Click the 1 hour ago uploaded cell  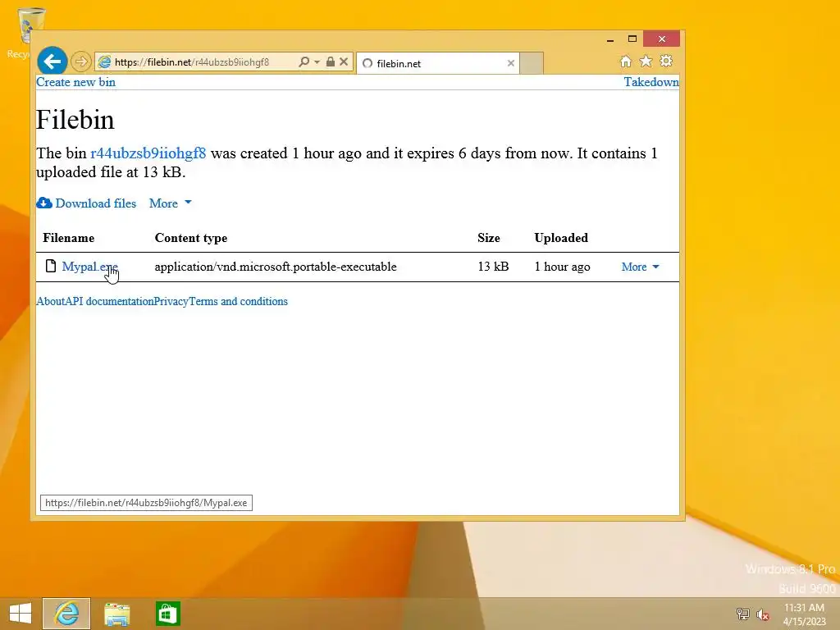562,267
